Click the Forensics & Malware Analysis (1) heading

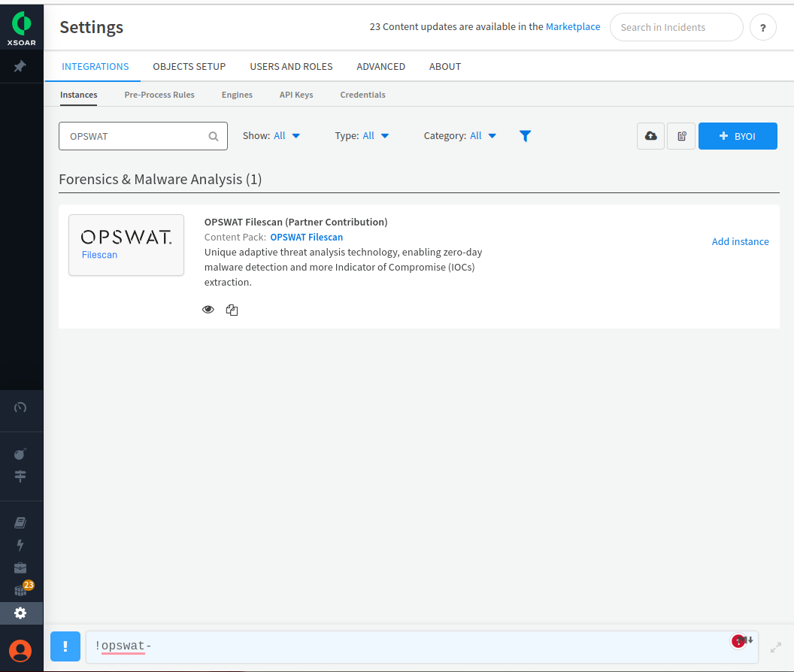pos(160,179)
